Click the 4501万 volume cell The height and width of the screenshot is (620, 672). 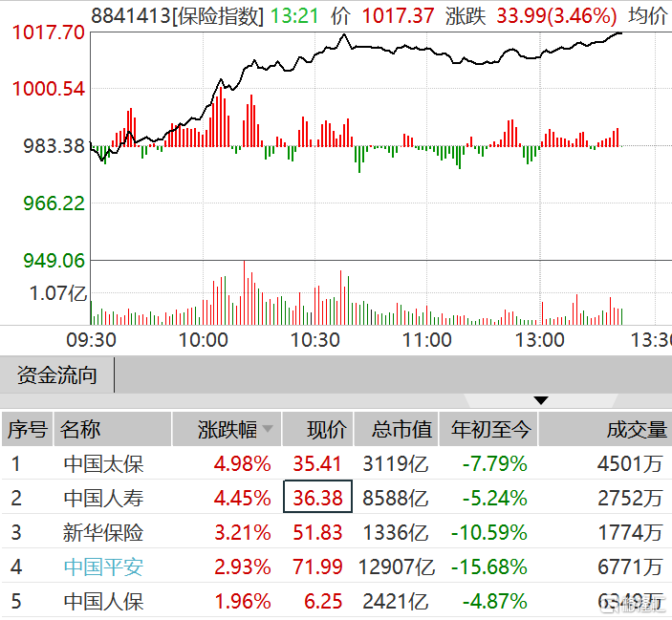(630, 464)
